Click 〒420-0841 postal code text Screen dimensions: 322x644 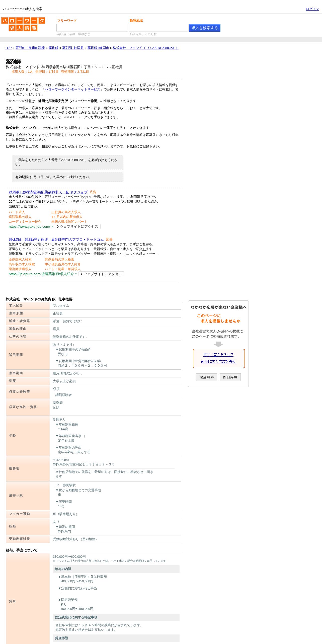point(61,460)
